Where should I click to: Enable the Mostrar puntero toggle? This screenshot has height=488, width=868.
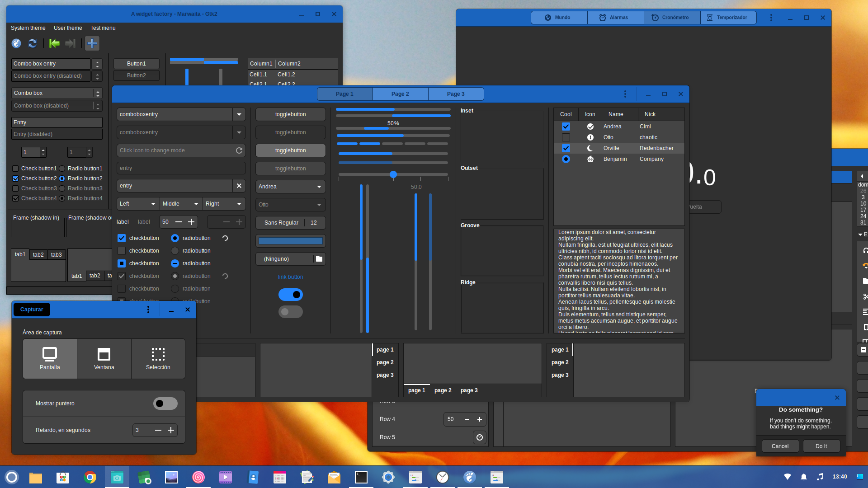point(165,403)
